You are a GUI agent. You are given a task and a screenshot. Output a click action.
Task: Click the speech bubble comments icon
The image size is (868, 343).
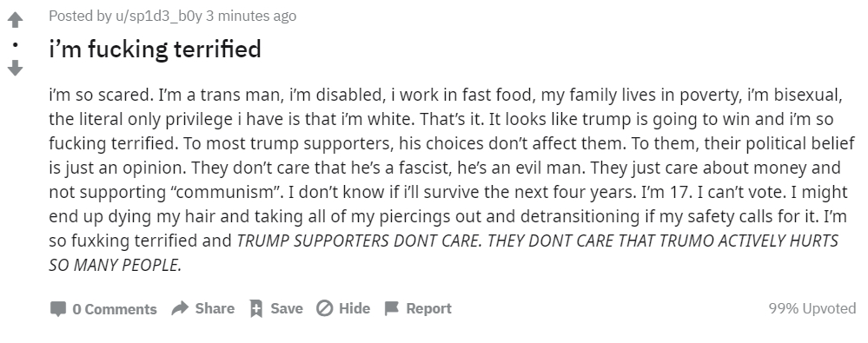(58, 309)
